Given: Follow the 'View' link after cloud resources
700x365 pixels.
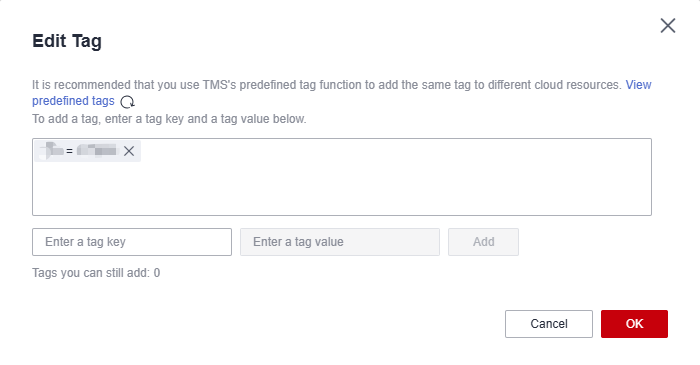Looking at the screenshot, I should click(638, 85).
